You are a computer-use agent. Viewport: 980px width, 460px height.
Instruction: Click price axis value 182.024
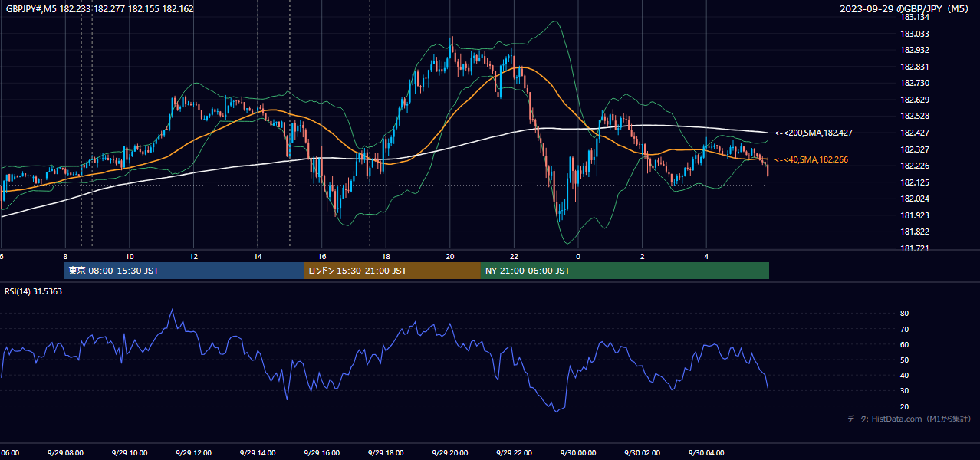915,199
